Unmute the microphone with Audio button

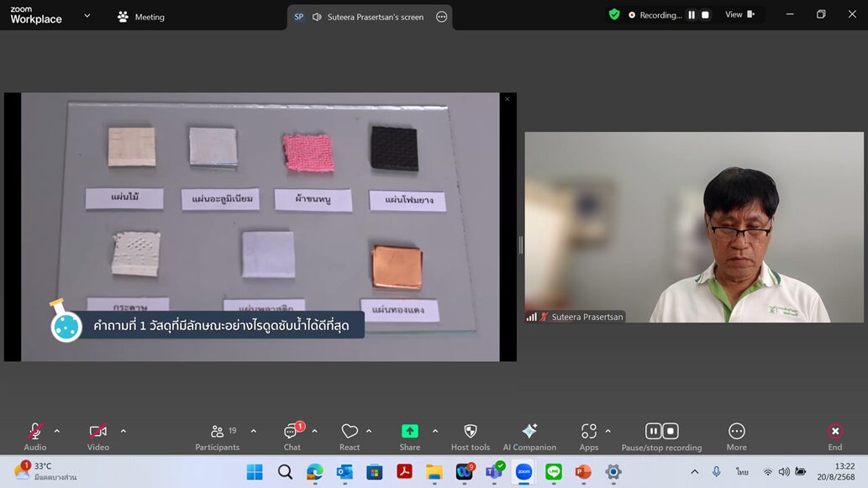click(x=34, y=436)
